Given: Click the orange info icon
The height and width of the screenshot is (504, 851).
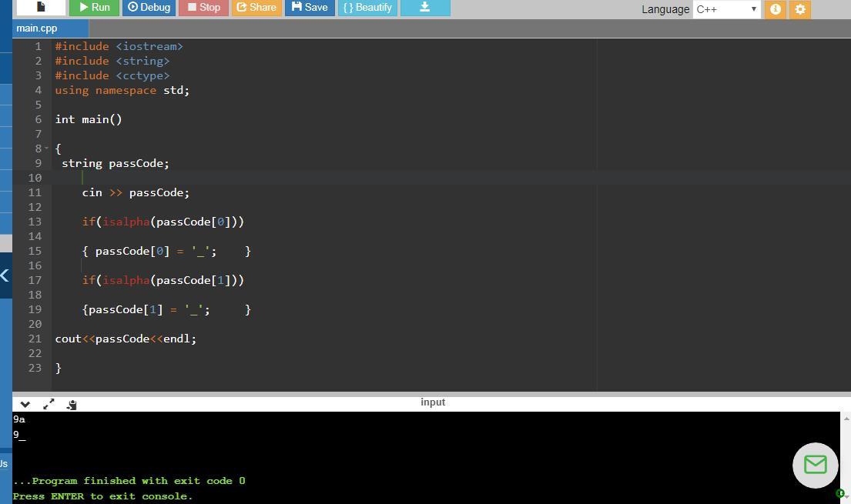Looking at the screenshot, I should tap(776, 9).
